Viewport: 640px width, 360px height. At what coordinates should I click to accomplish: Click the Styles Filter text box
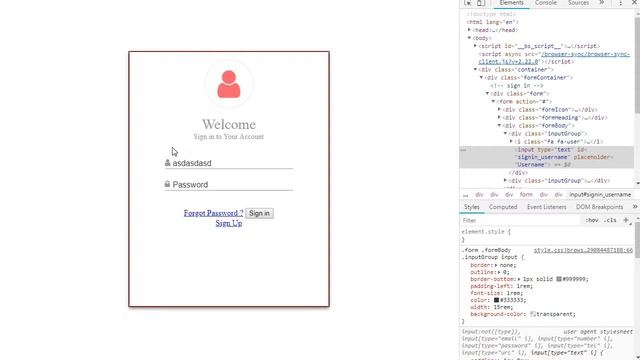(520, 220)
